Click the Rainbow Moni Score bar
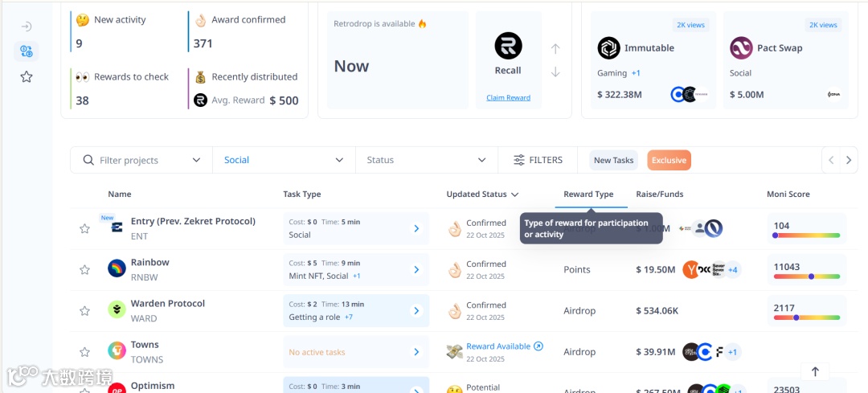Viewport: 868px width, 393px height. 806,276
